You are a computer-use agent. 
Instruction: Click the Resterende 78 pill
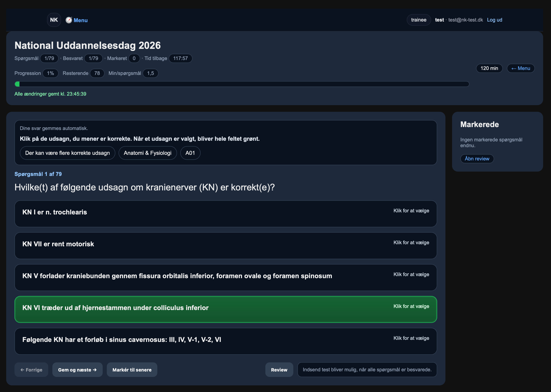(x=97, y=73)
